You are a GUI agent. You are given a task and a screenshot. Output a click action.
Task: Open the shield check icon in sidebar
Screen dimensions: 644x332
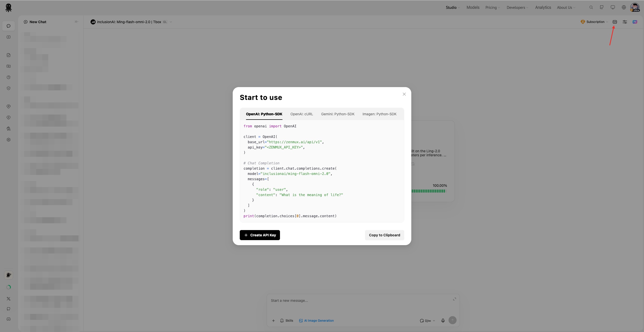[x=9, y=88]
